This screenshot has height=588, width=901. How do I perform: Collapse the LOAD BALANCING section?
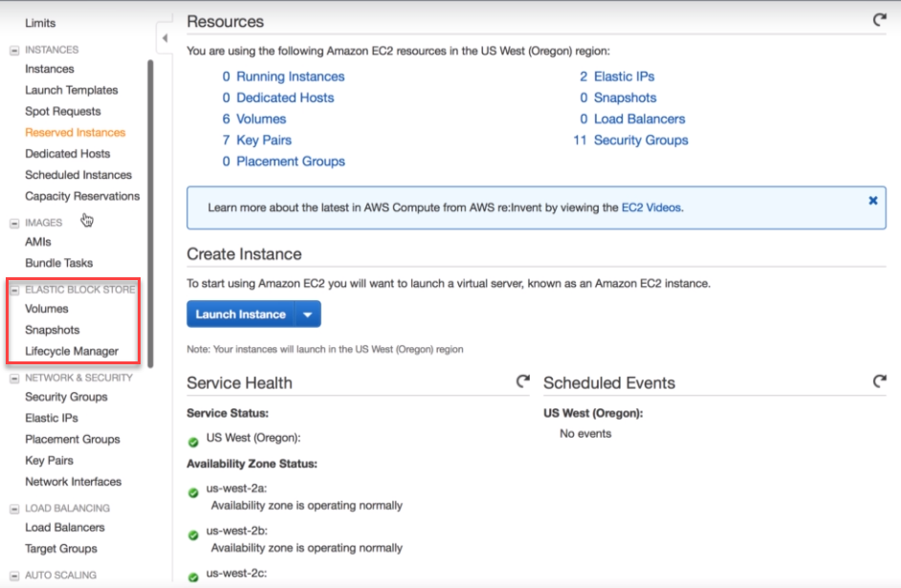coord(14,509)
